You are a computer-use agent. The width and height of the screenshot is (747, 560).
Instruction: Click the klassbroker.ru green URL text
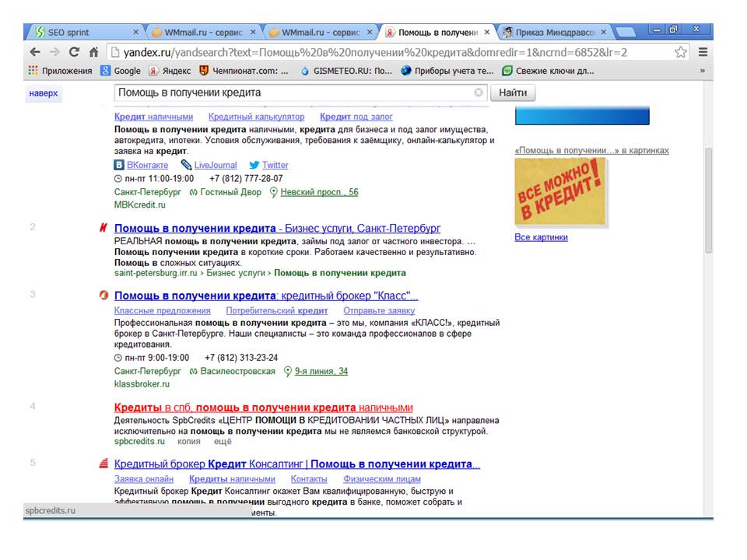point(142,383)
